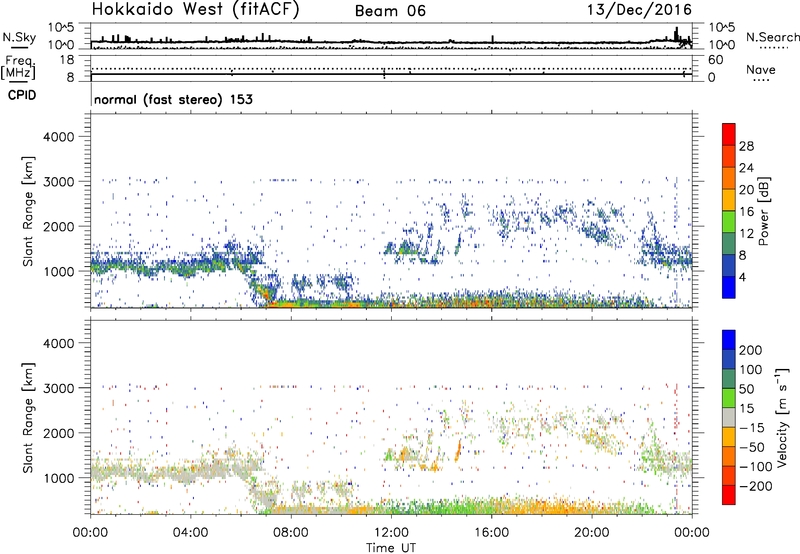Click the 'Velocity [m s-1]' color bar label
This screenshot has height=554, width=800.
(x=781, y=417)
